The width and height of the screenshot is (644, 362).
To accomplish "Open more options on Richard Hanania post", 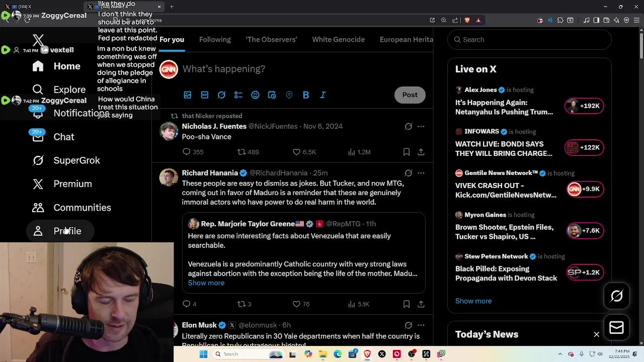I will (x=421, y=173).
